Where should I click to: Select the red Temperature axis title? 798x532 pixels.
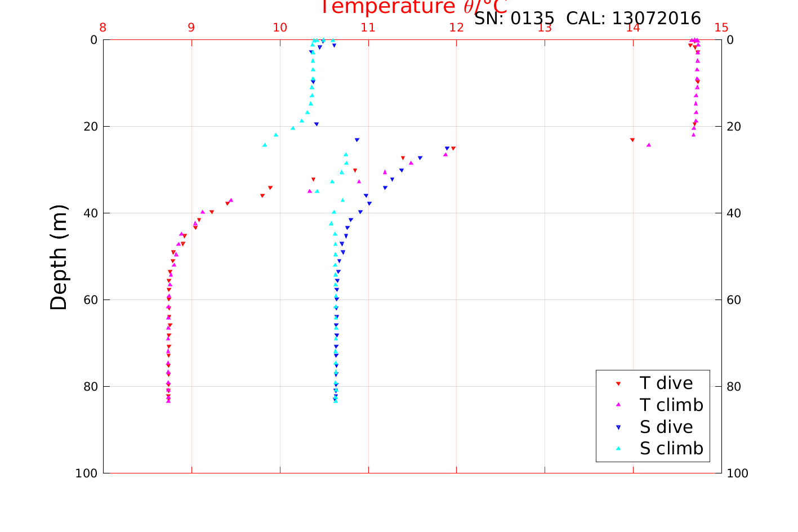click(414, 7)
